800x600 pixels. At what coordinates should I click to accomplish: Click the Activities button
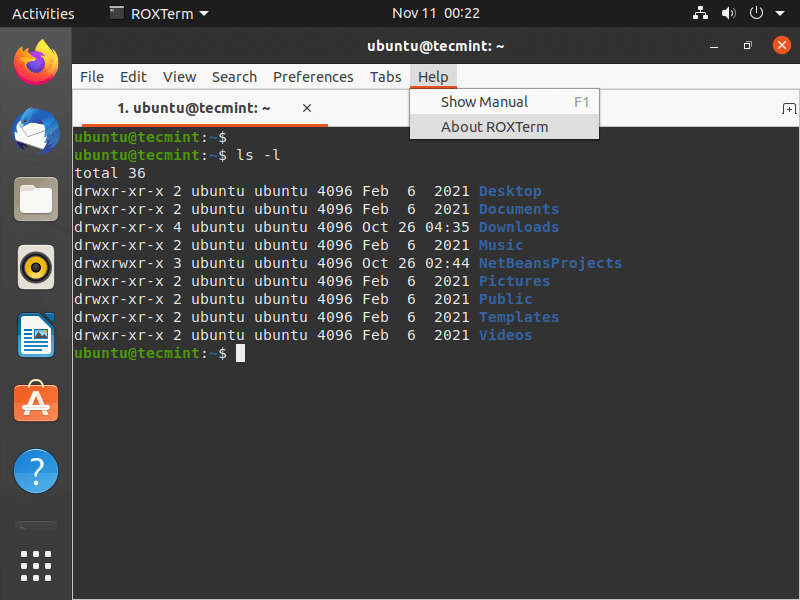tap(43, 13)
